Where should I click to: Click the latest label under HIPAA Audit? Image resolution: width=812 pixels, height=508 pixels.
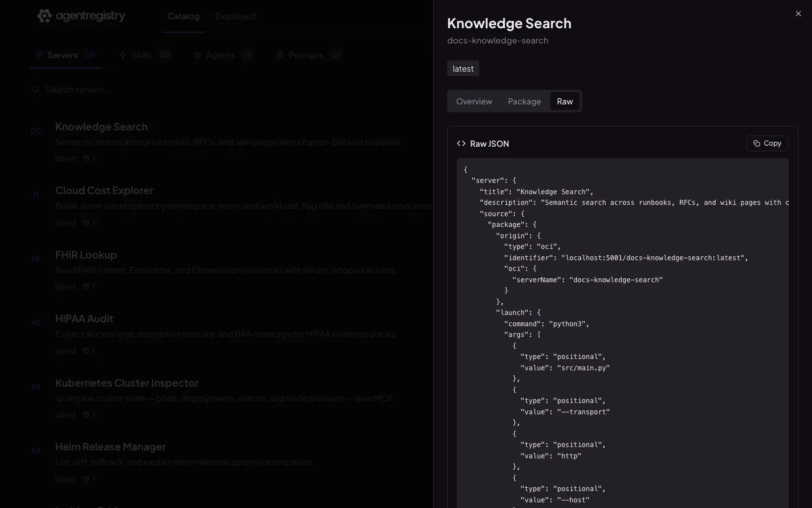[65, 351]
